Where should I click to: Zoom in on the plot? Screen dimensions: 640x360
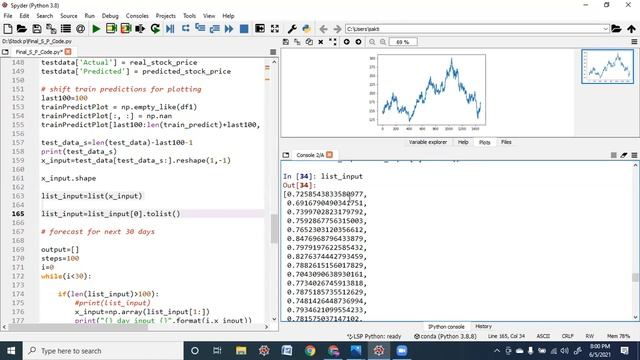pos(383,42)
